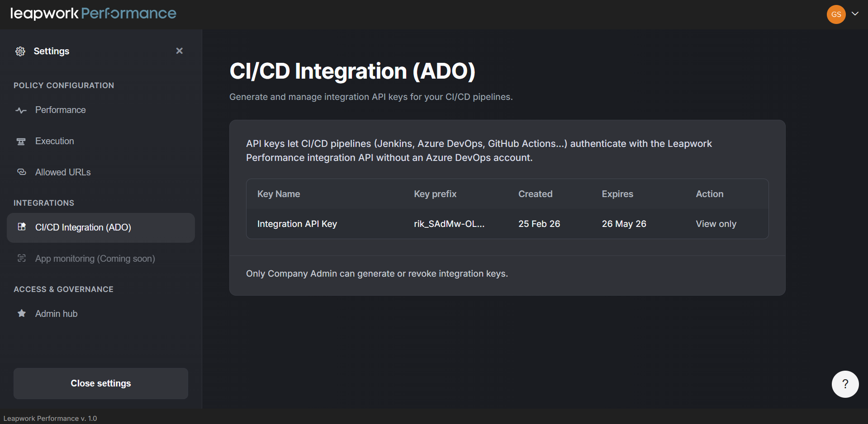Open the help question mark button
The width and height of the screenshot is (868, 424).
click(845, 384)
